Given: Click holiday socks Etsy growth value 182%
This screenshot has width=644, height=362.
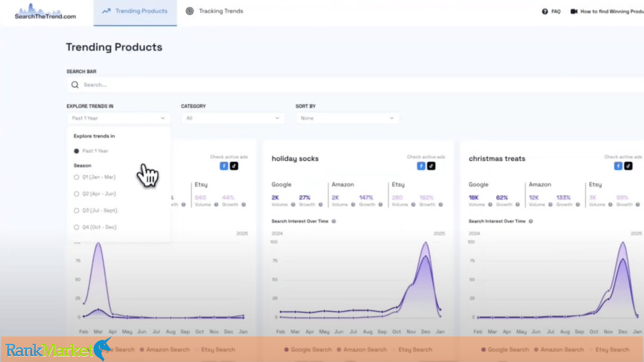Looking at the screenshot, I should click(426, 197).
